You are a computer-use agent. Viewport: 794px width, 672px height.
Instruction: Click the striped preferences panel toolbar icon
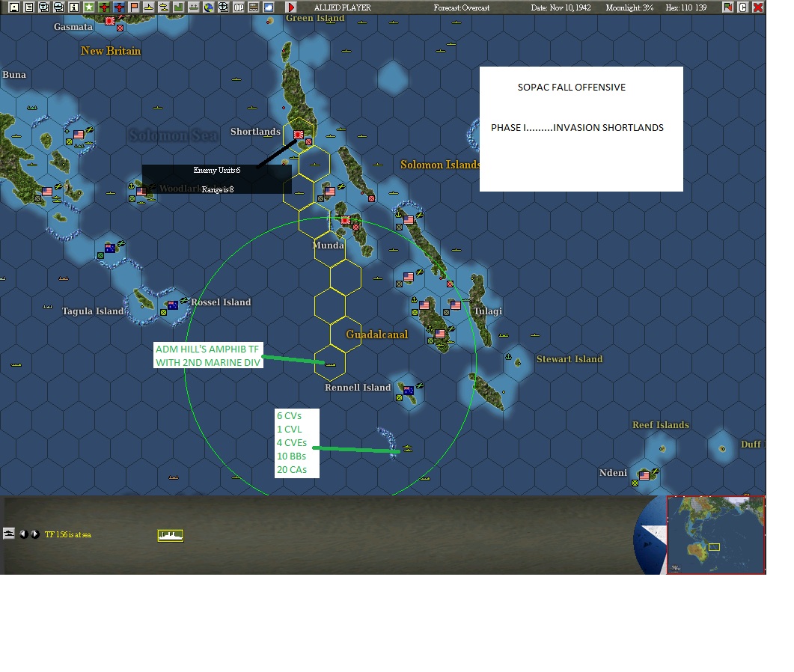point(254,7)
